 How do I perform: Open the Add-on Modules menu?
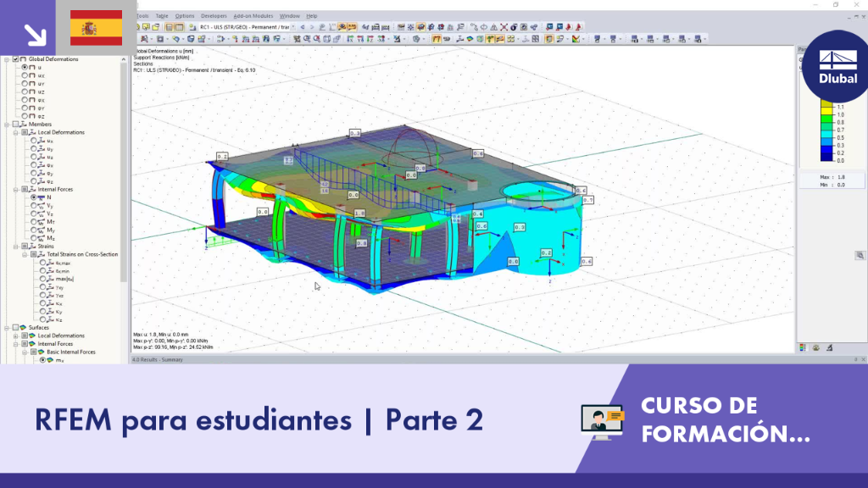click(x=253, y=16)
